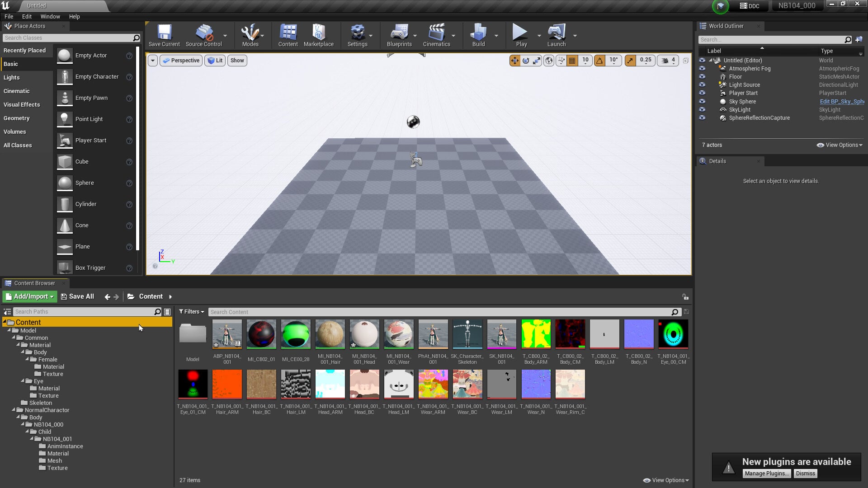Click the Play toolbar icon

521,35
